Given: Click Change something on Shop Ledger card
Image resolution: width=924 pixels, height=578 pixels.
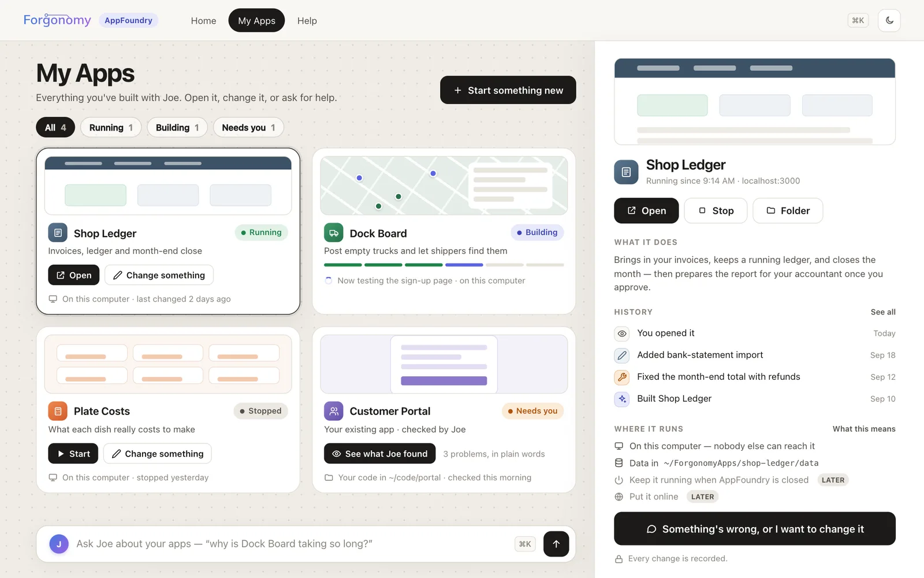Looking at the screenshot, I should pos(159,275).
